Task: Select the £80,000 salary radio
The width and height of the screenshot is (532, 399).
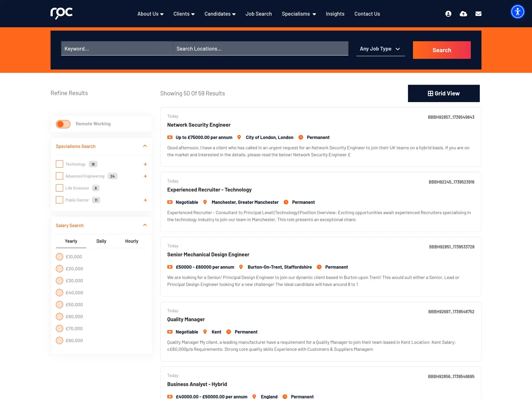Action: (60, 340)
